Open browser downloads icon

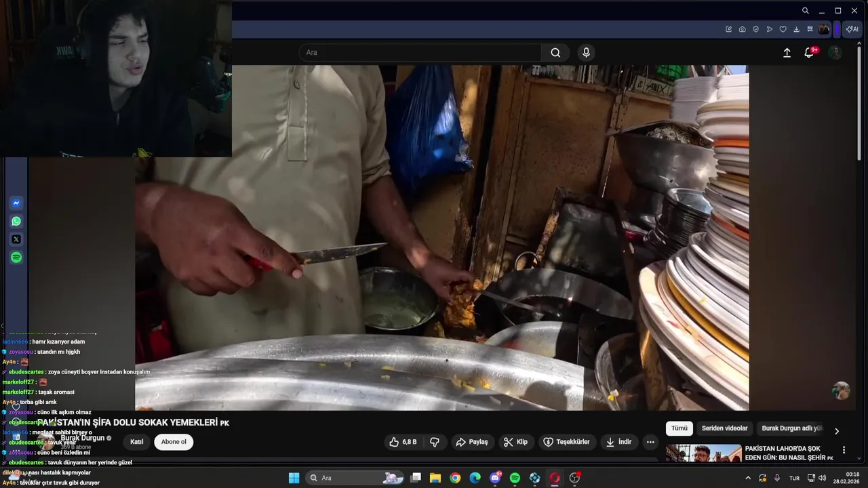[x=796, y=29]
